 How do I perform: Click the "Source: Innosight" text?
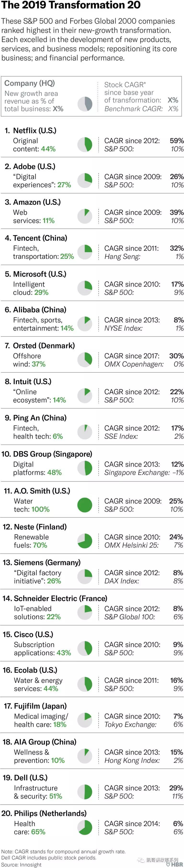22,865
